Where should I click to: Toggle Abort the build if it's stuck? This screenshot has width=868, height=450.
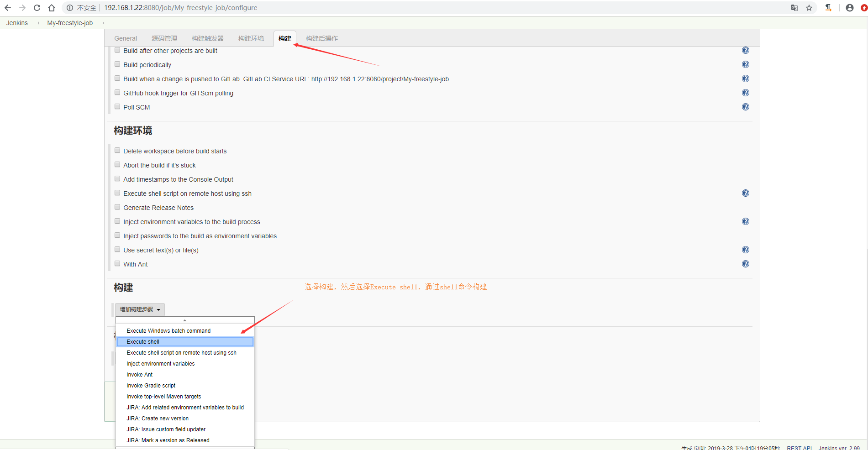click(x=117, y=165)
